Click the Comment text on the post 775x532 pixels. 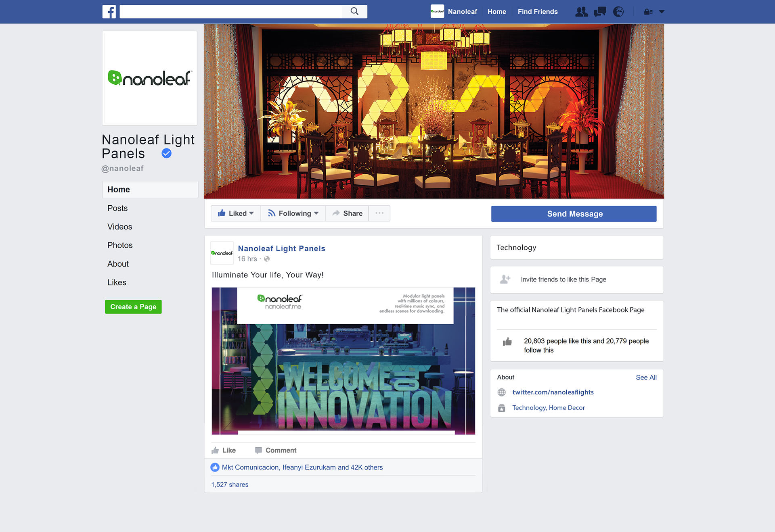[281, 450]
